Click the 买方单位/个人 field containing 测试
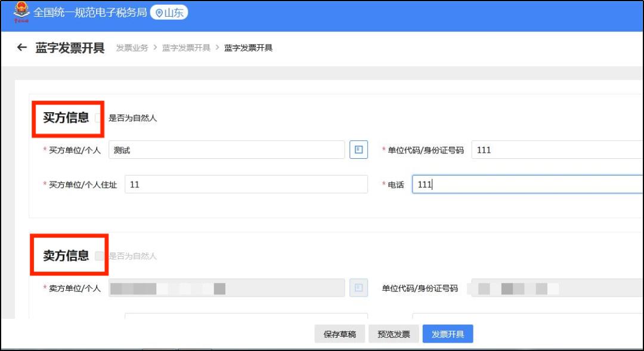644x351 pixels. (x=227, y=150)
